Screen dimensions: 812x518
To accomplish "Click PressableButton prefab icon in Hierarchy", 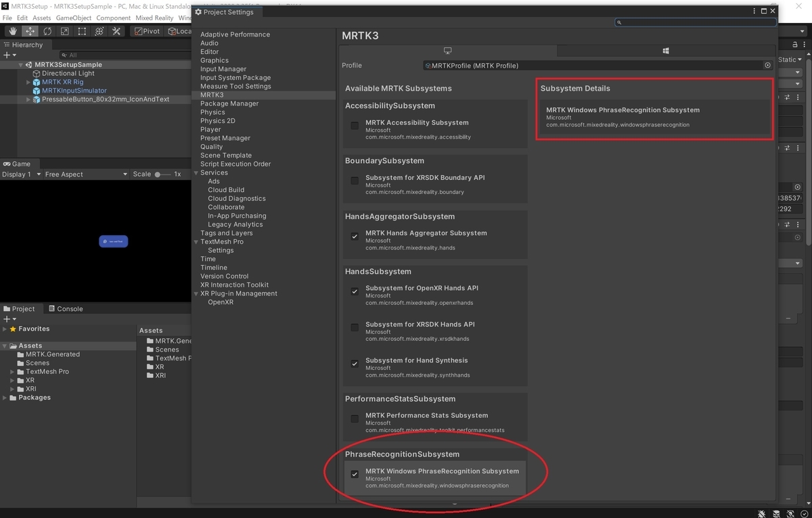I will pos(37,99).
